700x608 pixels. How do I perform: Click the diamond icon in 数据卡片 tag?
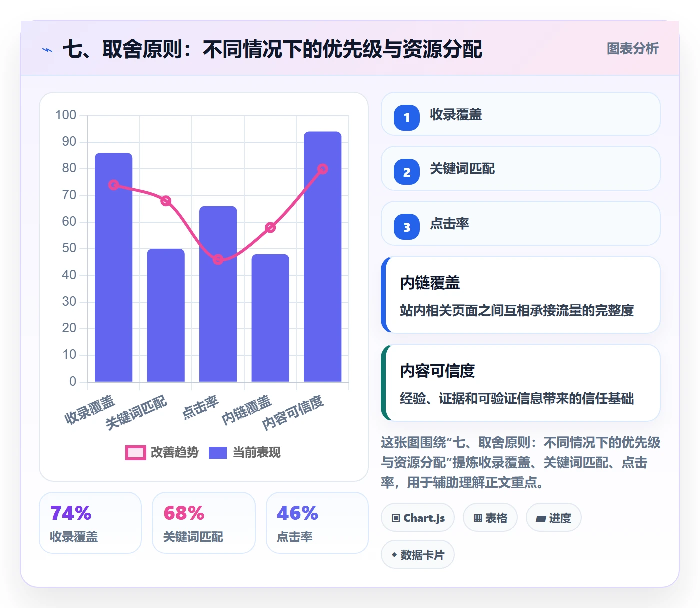coord(394,555)
